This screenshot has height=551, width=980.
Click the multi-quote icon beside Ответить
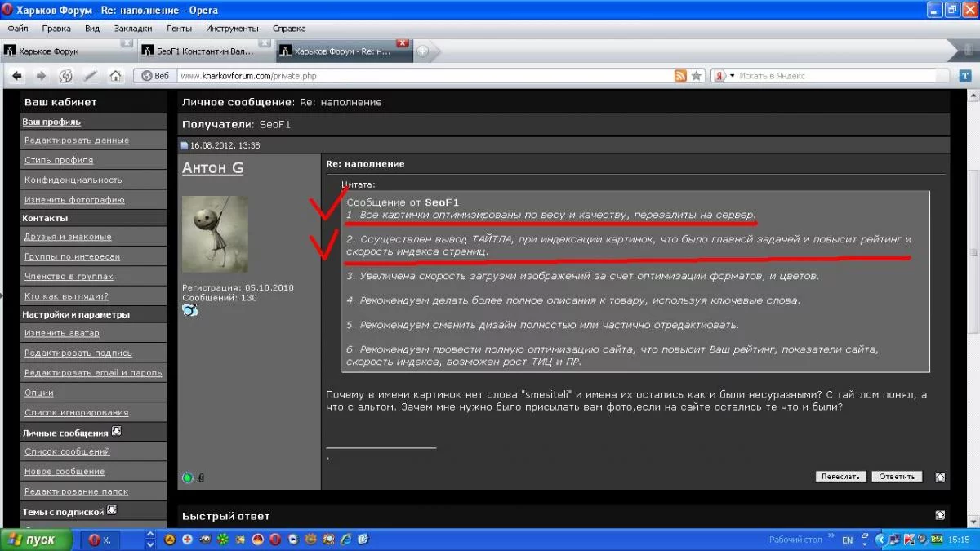pyautogui.click(x=940, y=477)
